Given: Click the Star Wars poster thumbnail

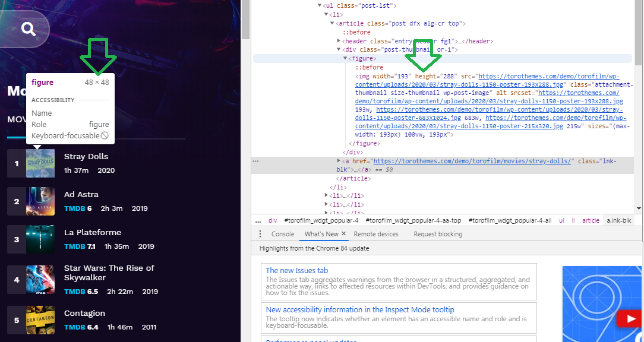Looking at the screenshot, I should (40, 280).
